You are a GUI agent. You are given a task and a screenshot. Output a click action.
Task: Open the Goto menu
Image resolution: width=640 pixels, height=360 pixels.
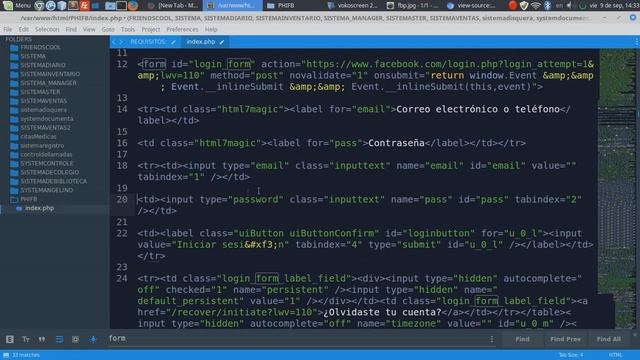[108, 29]
